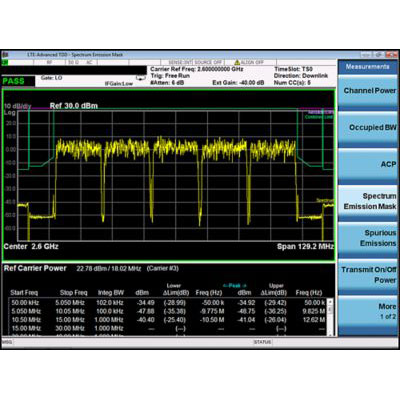This screenshot has width=400, height=400.
Task: Click the (-36.25) upper delta limit cell
Action: click(x=275, y=311)
